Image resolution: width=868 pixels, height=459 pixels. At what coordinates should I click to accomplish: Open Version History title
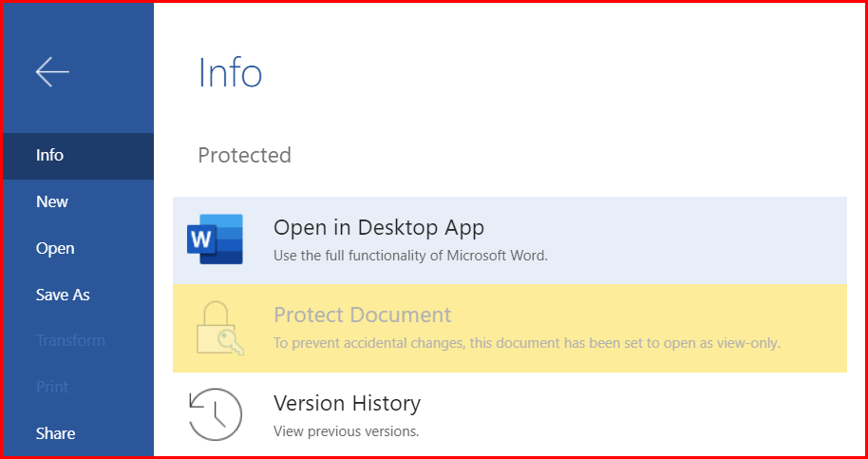click(347, 403)
